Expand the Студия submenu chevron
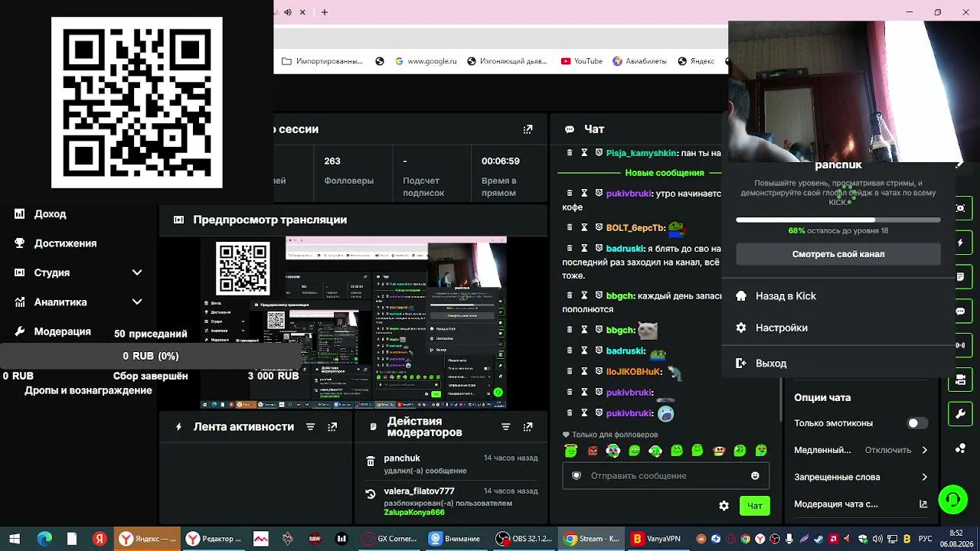 (137, 272)
